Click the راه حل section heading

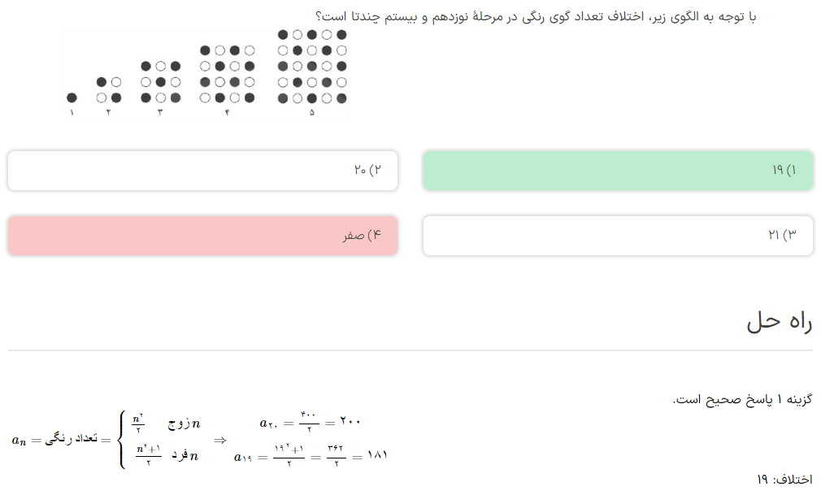779,321
